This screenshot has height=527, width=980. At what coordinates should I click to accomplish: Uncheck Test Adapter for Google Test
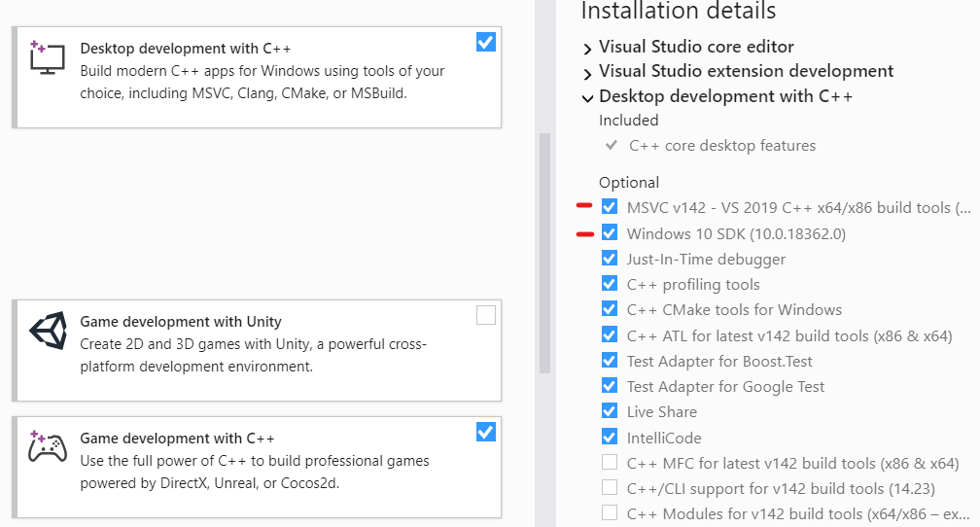[610, 386]
